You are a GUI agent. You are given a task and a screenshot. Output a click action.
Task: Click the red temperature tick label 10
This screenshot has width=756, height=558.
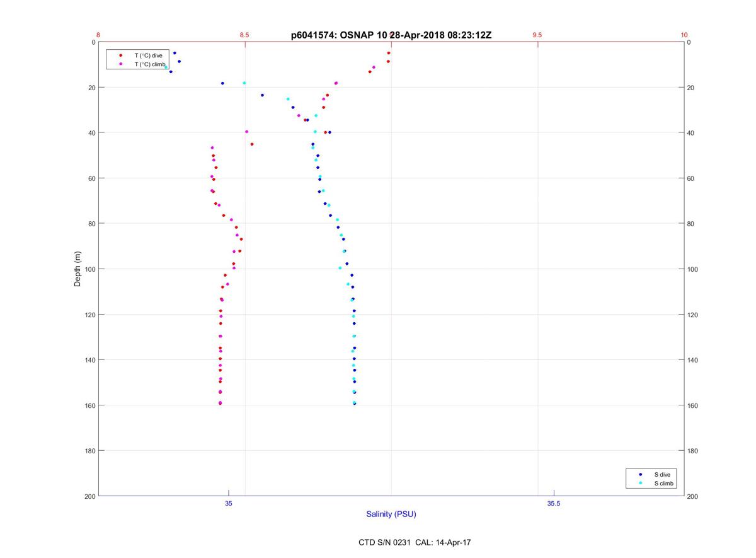[x=684, y=35]
